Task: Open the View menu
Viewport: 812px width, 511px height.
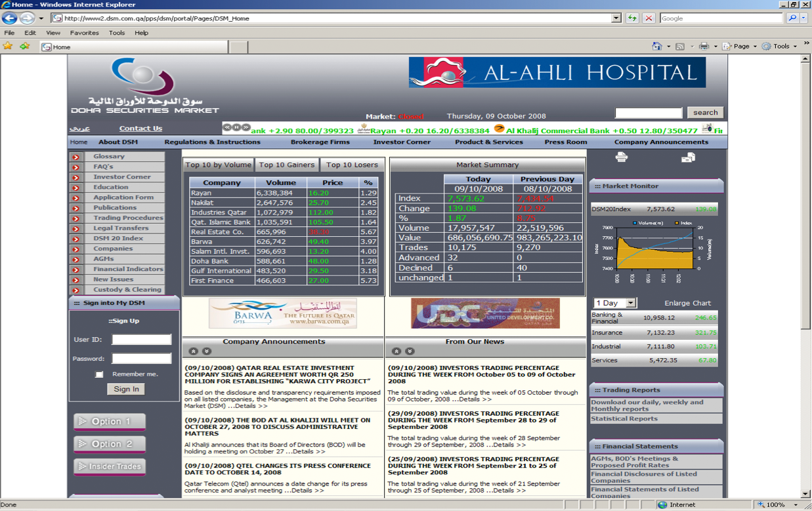Action: coord(53,33)
